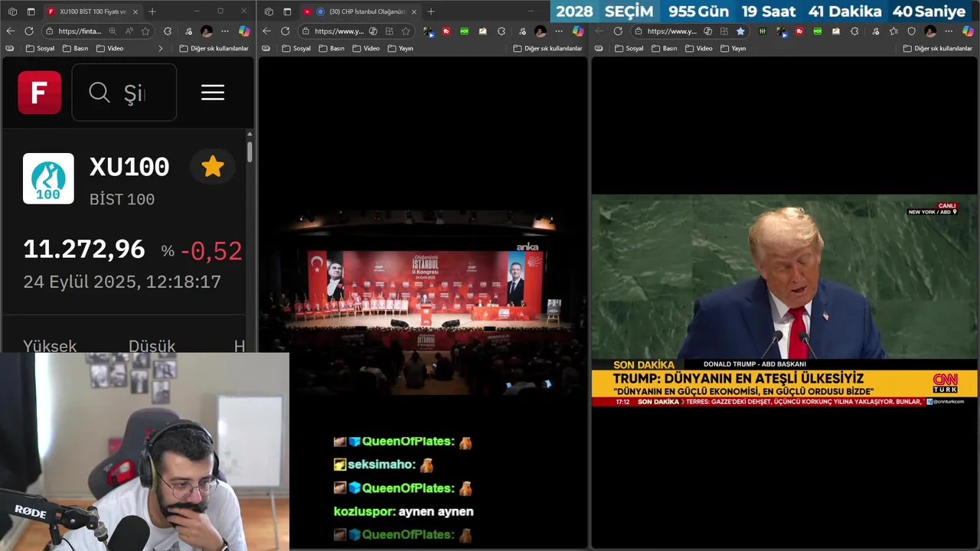The height and width of the screenshot is (551, 980).
Task: Expand Basın bookmark folder in fintables window
Action: point(75,48)
